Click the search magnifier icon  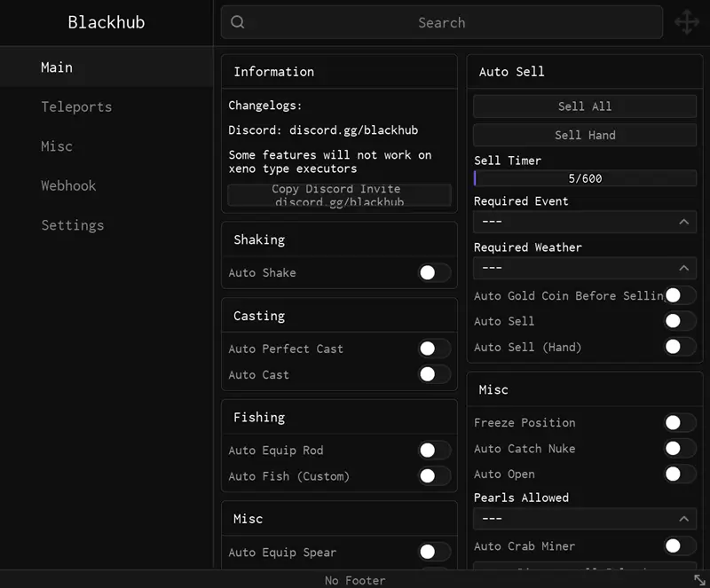[x=237, y=21]
